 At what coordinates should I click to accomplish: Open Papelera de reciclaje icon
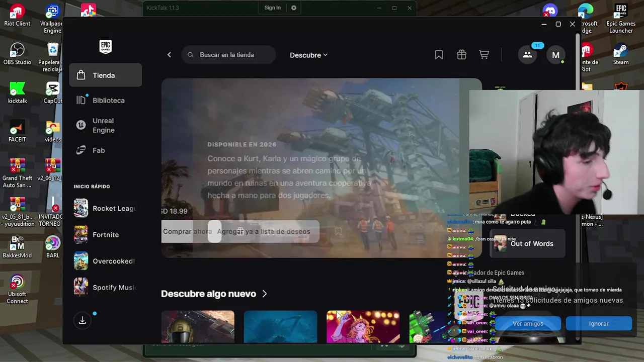[52, 57]
